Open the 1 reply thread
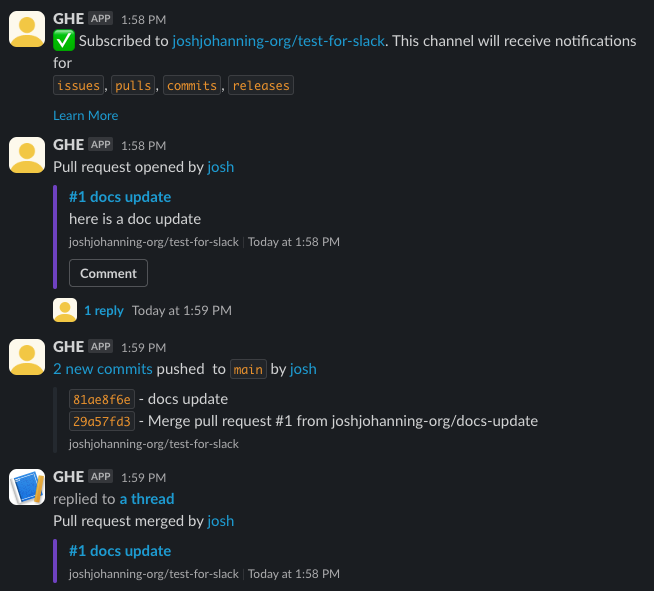Viewport: 654px width, 591px height. 104,310
